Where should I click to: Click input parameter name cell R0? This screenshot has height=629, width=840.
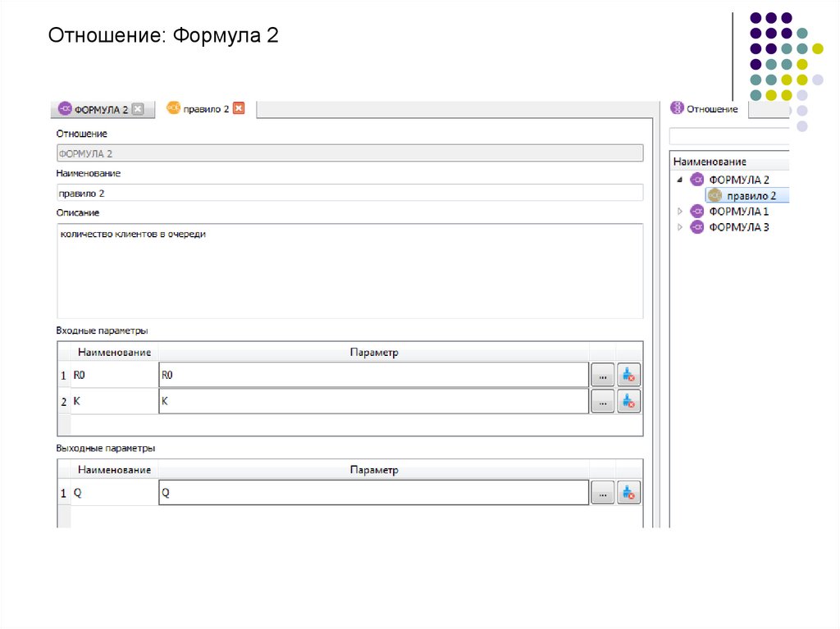(x=114, y=375)
